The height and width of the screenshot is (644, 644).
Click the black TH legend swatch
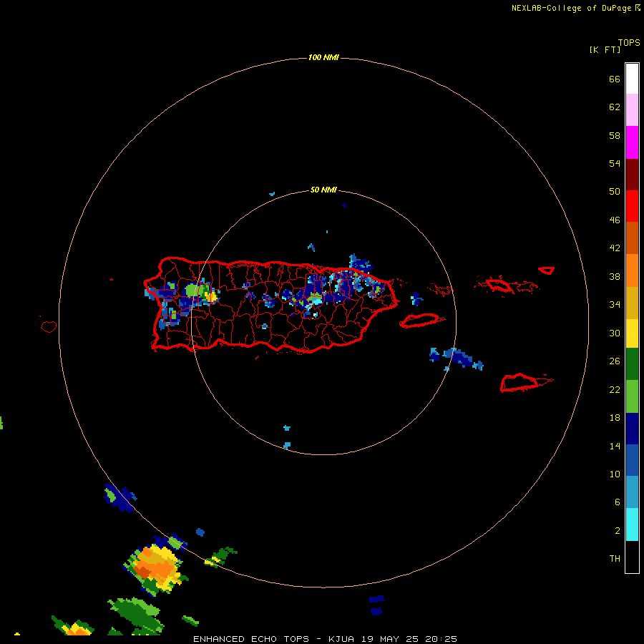[x=632, y=557]
